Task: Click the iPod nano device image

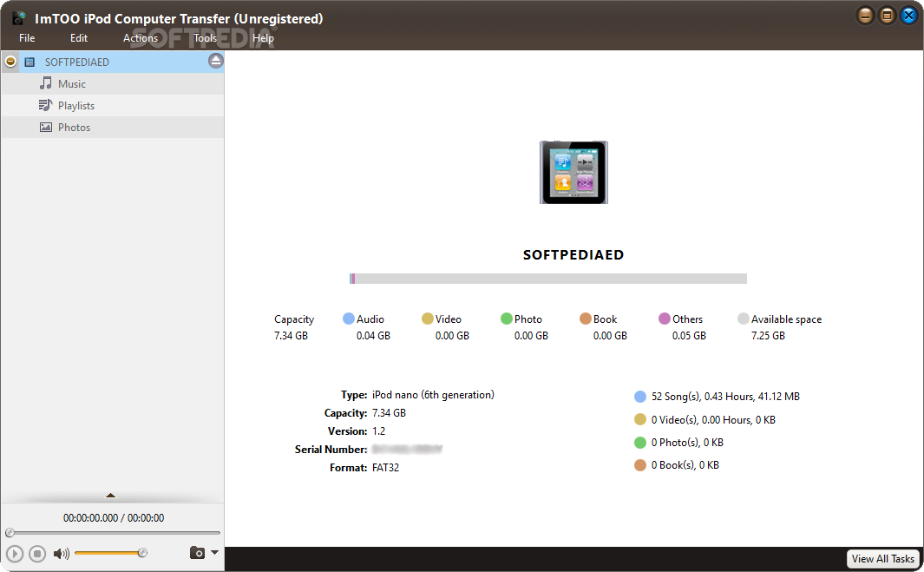Action: click(x=573, y=172)
